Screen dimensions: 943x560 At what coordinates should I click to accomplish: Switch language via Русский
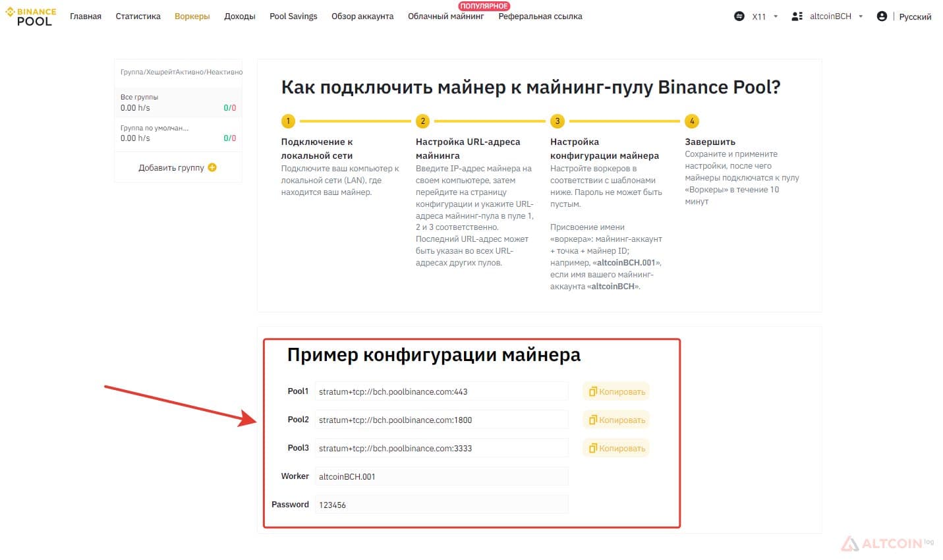tap(915, 16)
